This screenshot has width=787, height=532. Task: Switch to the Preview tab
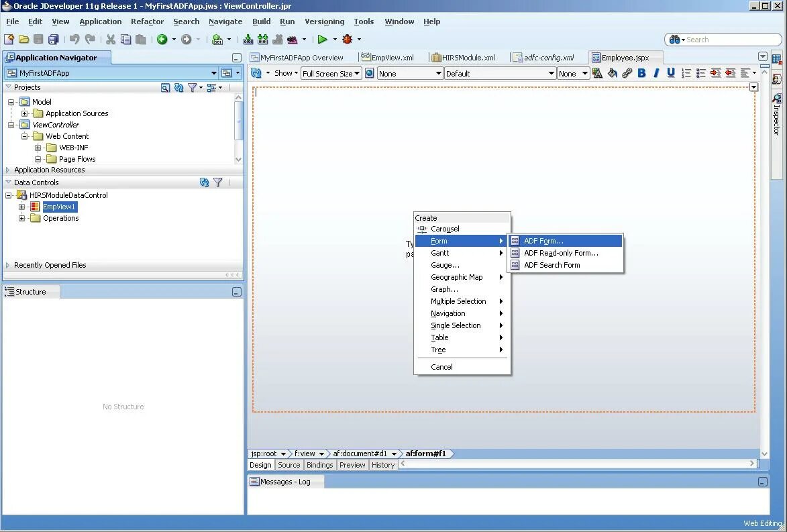tap(352, 466)
